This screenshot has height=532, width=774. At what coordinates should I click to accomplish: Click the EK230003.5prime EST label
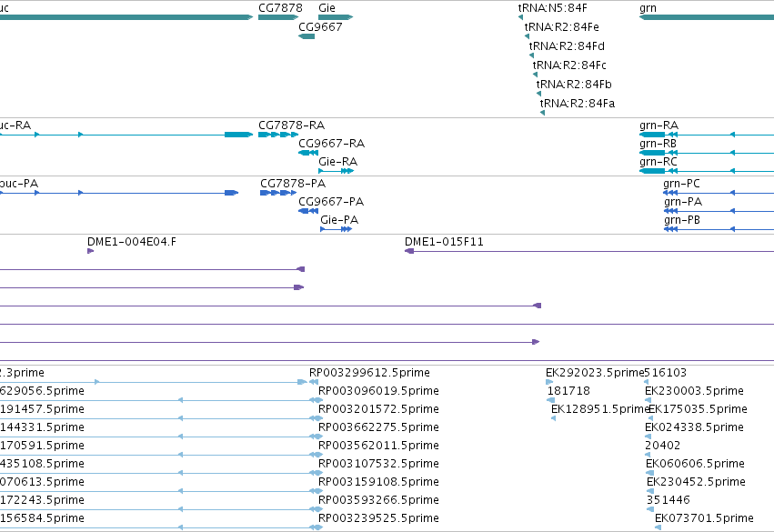pyautogui.click(x=694, y=391)
